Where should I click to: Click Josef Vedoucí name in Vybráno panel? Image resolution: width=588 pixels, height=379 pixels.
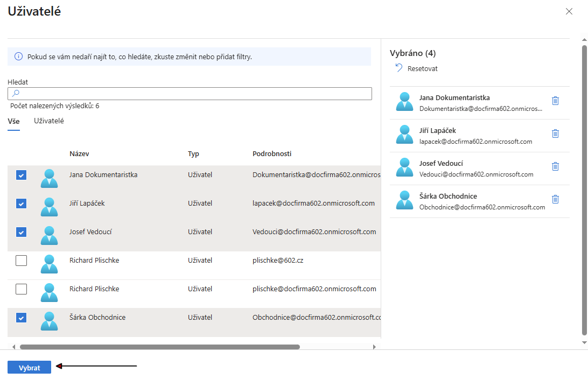pyautogui.click(x=441, y=163)
